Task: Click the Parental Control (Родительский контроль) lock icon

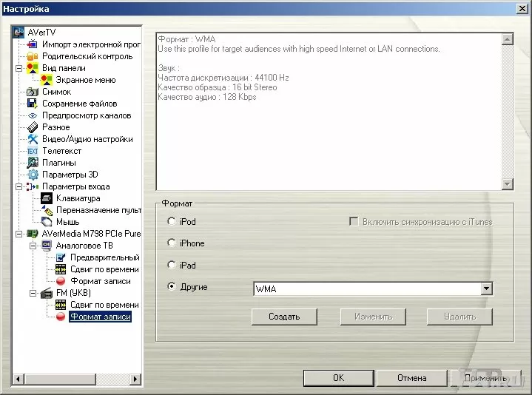Action: tap(33, 56)
